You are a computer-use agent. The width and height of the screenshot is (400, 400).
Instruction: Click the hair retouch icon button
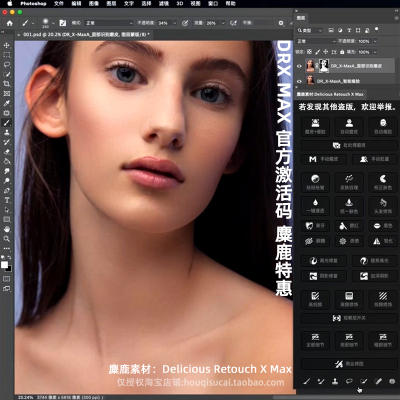point(383,205)
